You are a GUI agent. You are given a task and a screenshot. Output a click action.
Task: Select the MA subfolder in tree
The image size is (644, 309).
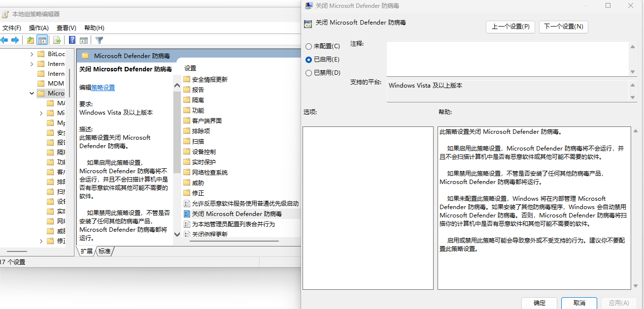61,103
